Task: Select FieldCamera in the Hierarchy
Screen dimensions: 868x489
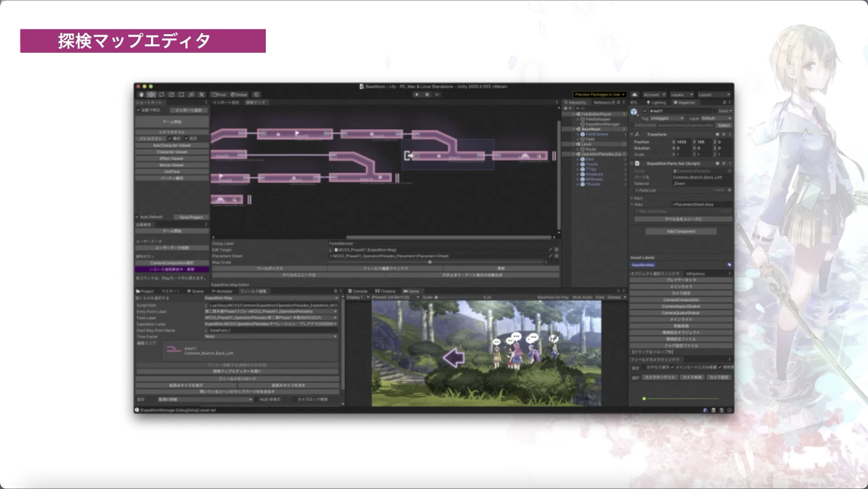Action: click(597, 134)
